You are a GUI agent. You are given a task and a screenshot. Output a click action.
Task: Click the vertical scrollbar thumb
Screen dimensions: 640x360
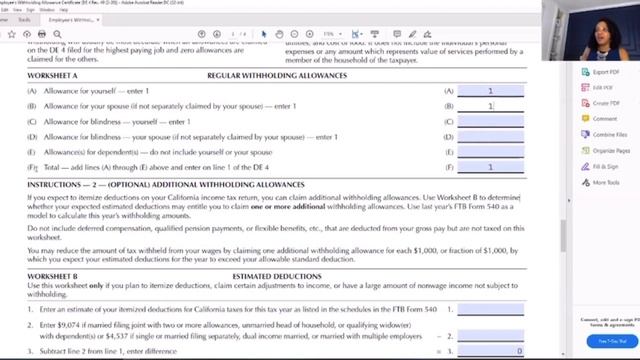pyautogui.click(x=563, y=236)
